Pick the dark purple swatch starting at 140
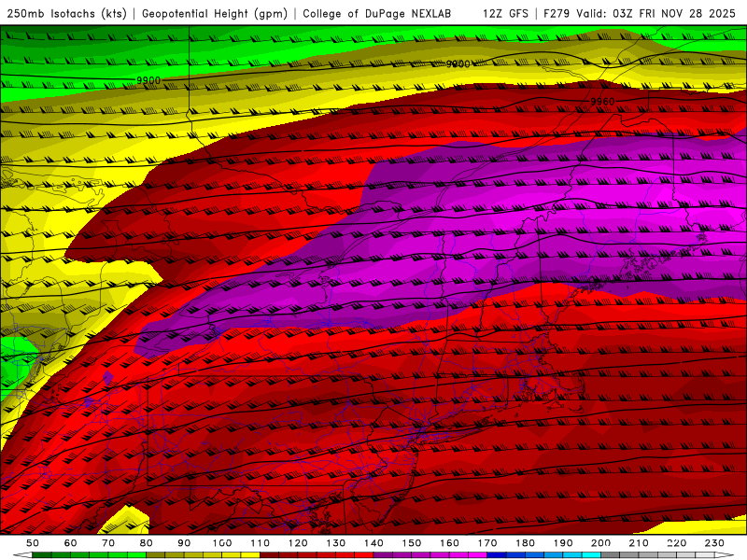 coord(383,555)
